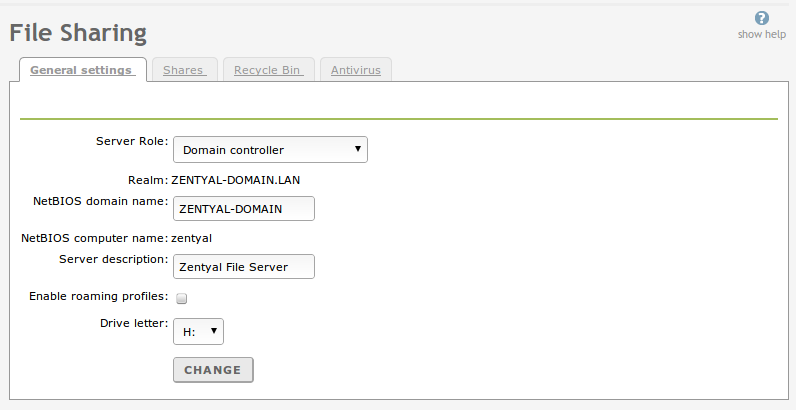Expand the Server Role dropdown
The width and height of the screenshot is (796, 410).
[270, 150]
